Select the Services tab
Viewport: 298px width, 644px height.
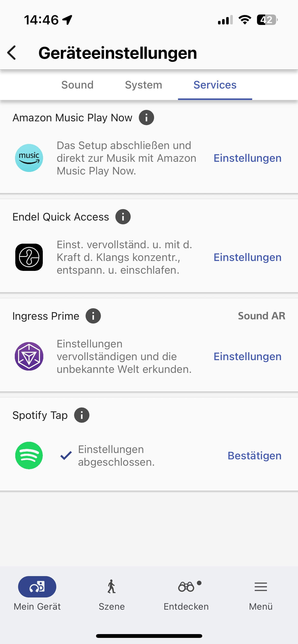point(215,85)
